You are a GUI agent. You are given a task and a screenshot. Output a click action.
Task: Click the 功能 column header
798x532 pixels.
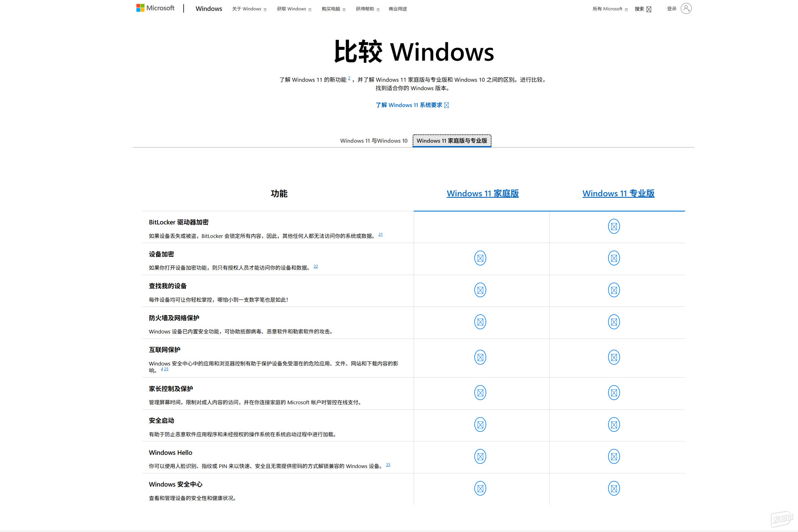coord(279,194)
